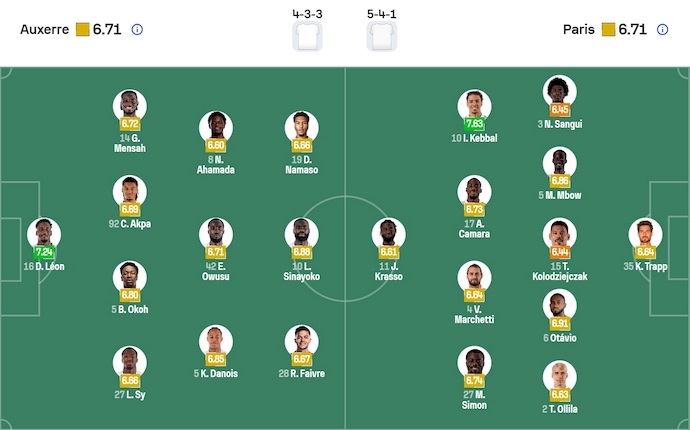Click the 7.63 rating badge
The width and height of the screenshot is (690, 430).
(474, 125)
